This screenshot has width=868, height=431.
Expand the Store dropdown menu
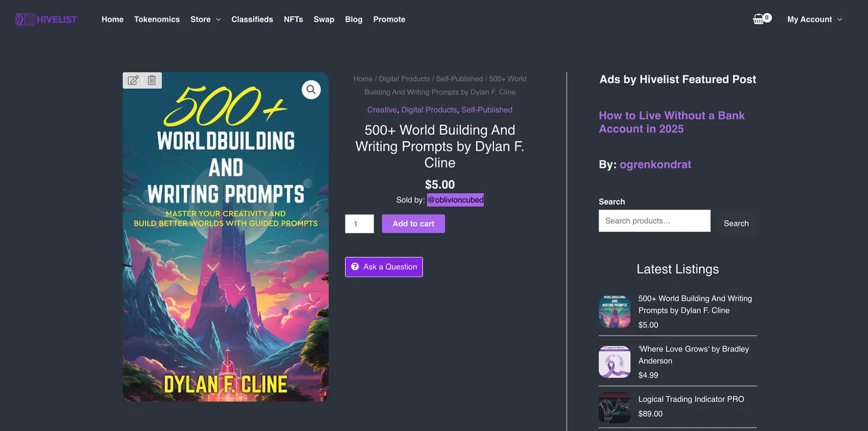pyautogui.click(x=205, y=19)
